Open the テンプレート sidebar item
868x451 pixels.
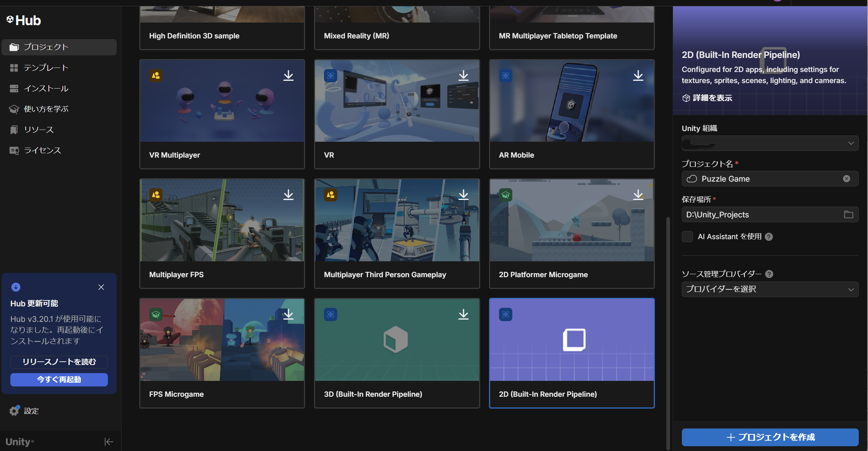[59, 68]
